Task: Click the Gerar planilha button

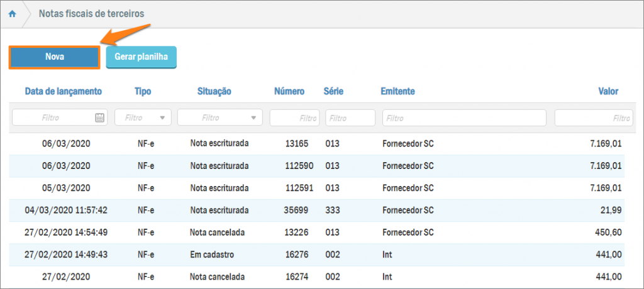Action: click(x=141, y=57)
